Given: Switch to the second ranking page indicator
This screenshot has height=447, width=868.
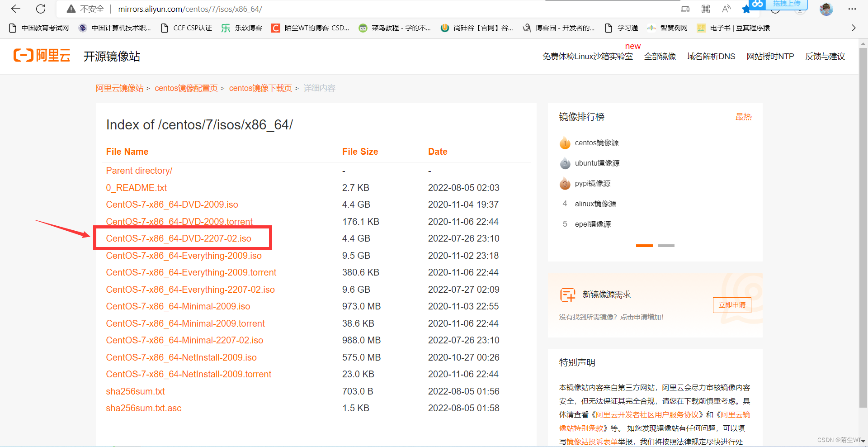Looking at the screenshot, I should pos(666,246).
